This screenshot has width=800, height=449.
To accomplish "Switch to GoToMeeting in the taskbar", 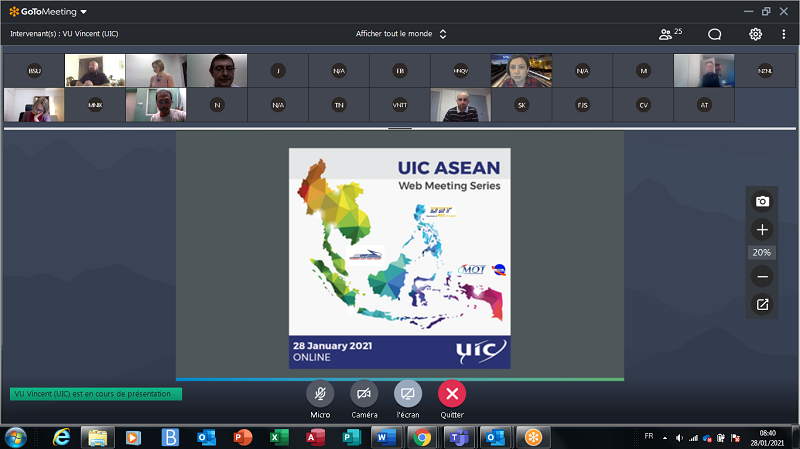I will [533, 437].
